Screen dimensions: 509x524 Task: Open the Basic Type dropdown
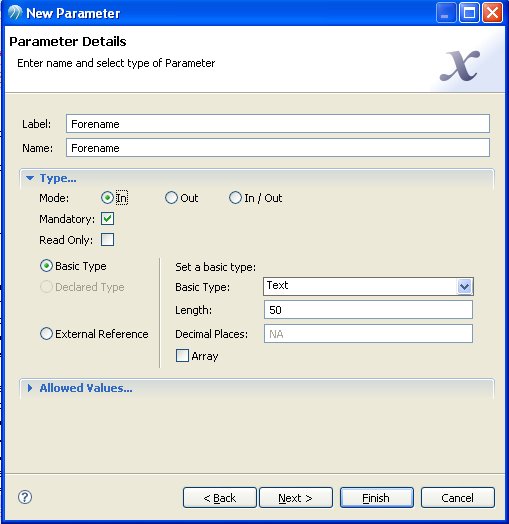tap(465, 286)
